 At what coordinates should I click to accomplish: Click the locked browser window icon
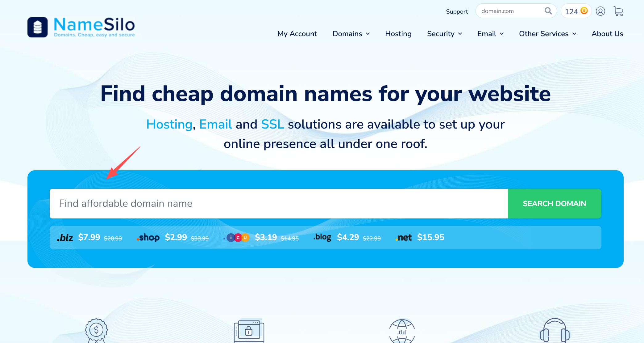tap(249, 331)
